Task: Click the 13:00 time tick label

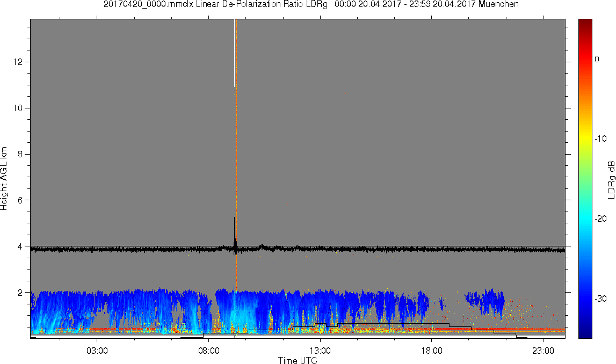Action: click(320, 351)
